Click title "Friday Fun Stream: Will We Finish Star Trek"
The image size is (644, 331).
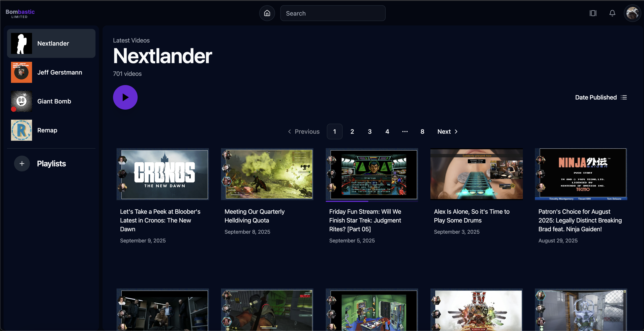tap(365, 221)
